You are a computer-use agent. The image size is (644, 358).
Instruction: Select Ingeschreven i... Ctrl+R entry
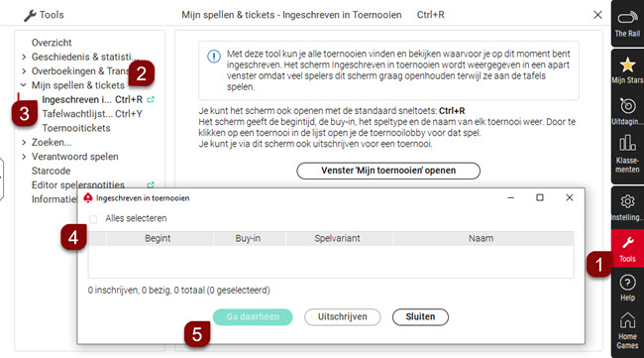click(x=92, y=99)
